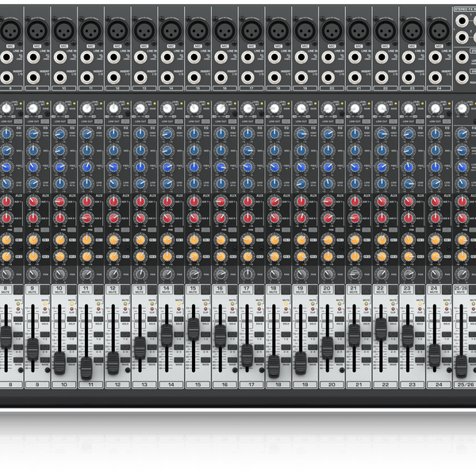Viewport: 476px width, 476px height.
Task: Click channel 15 LINE IN jack
Action: pyautogui.click(x=194, y=57)
